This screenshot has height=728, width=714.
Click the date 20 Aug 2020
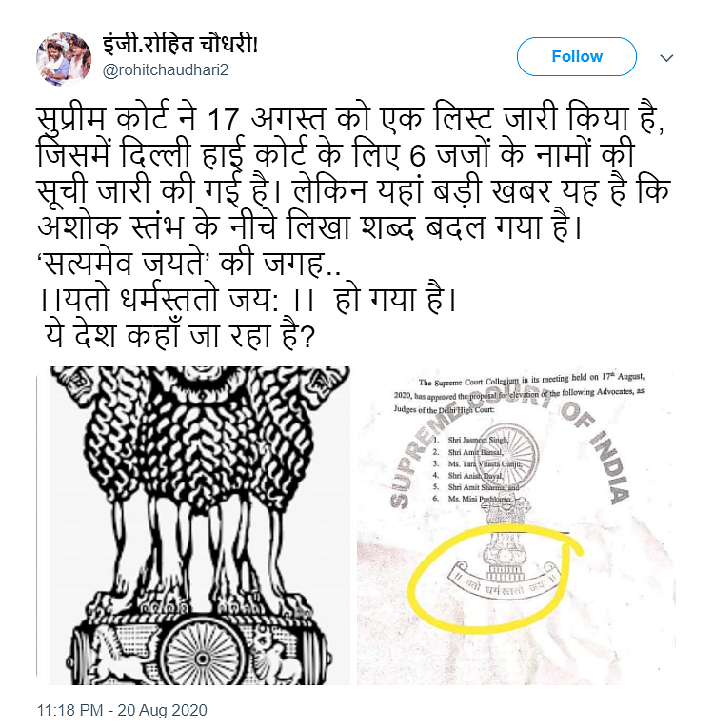click(x=162, y=710)
